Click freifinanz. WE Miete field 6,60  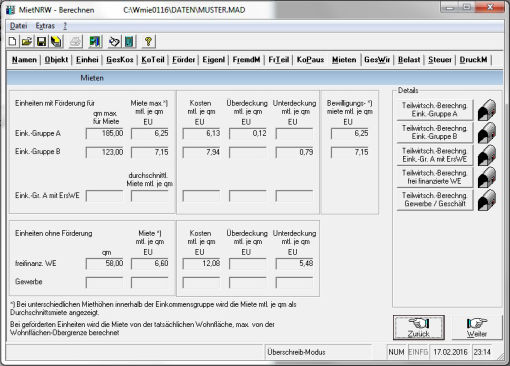[150, 264]
